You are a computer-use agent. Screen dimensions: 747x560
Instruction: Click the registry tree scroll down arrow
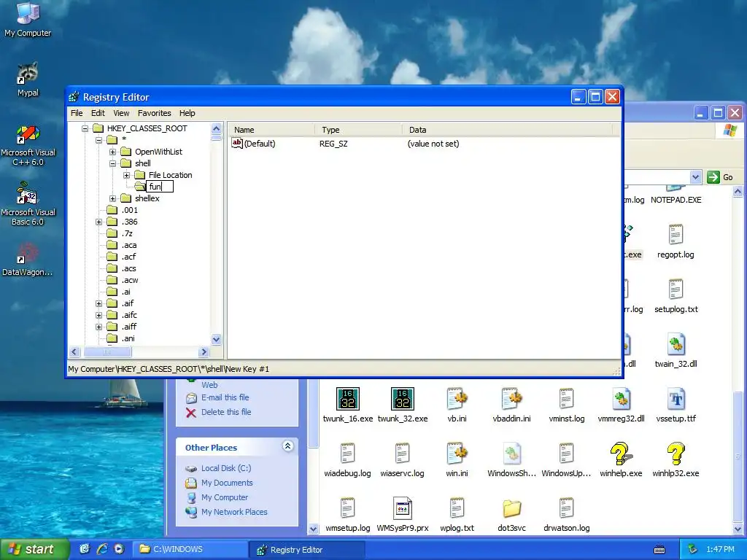pos(216,340)
